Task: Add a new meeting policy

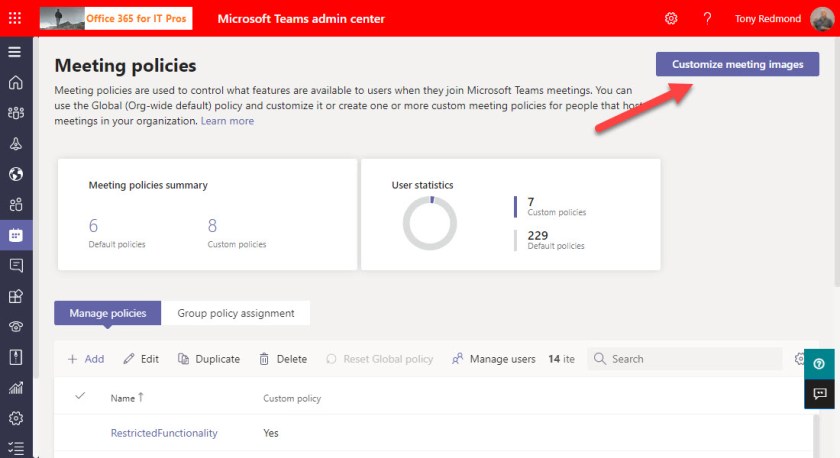Action: (86, 359)
